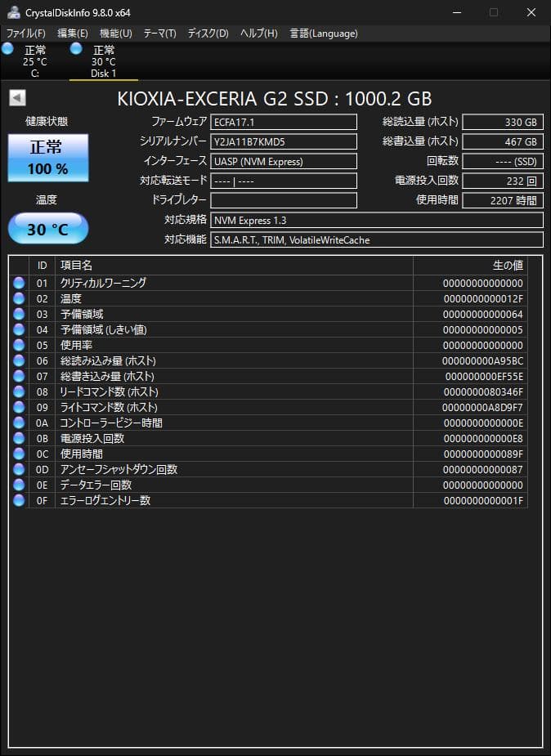Select the 使用率 attribute name

click(76, 345)
